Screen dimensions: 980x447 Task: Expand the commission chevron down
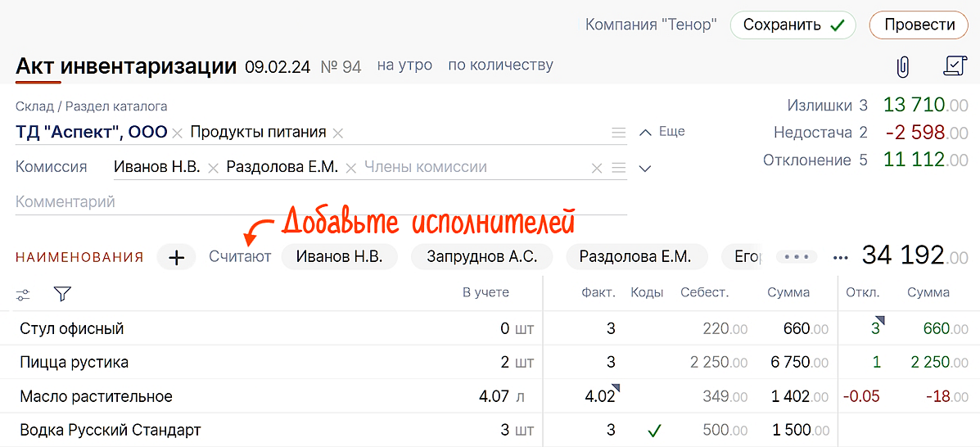(x=645, y=169)
